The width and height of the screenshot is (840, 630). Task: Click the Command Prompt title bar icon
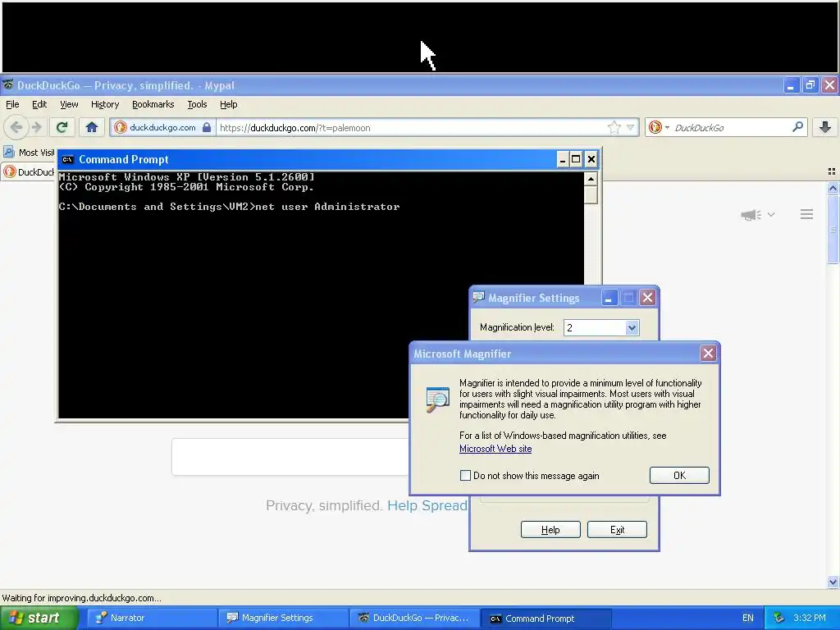tap(67, 160)
